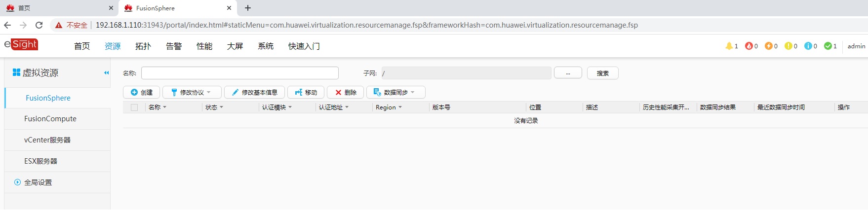Screen dimensions: 868x211
Task: Click the 描述 column header
Action: click(x=592, y=107)
